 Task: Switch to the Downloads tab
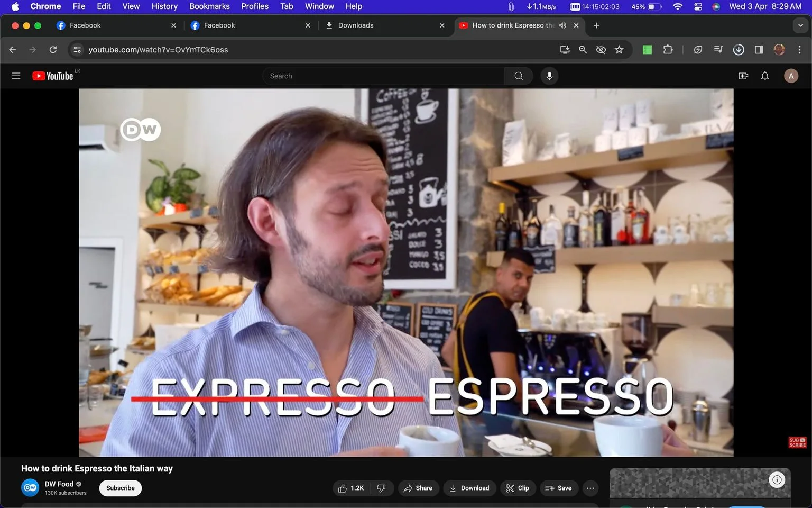(384, 25)
